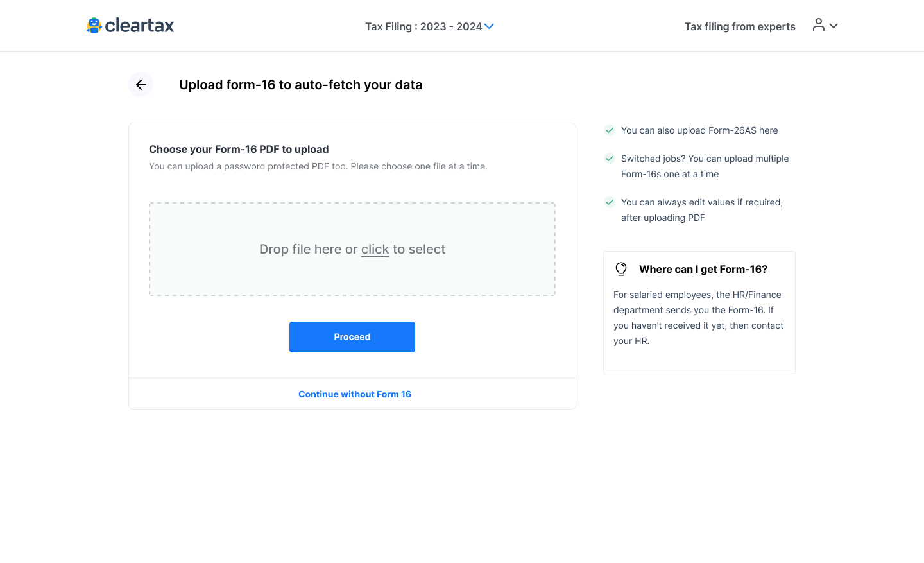This screenshot has width=924, height=563.
Task: Click the lightbulb tip icon
Action: (621, 269)
